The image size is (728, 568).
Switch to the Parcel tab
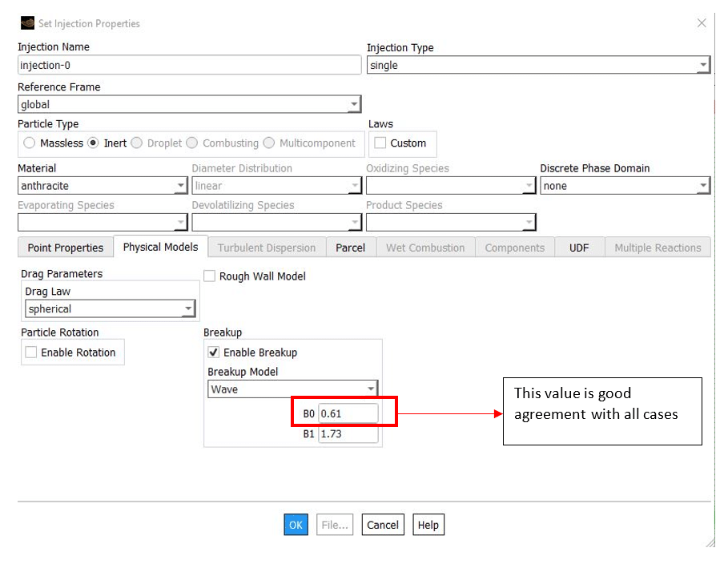pyautogui.click(x=350, y=248)
